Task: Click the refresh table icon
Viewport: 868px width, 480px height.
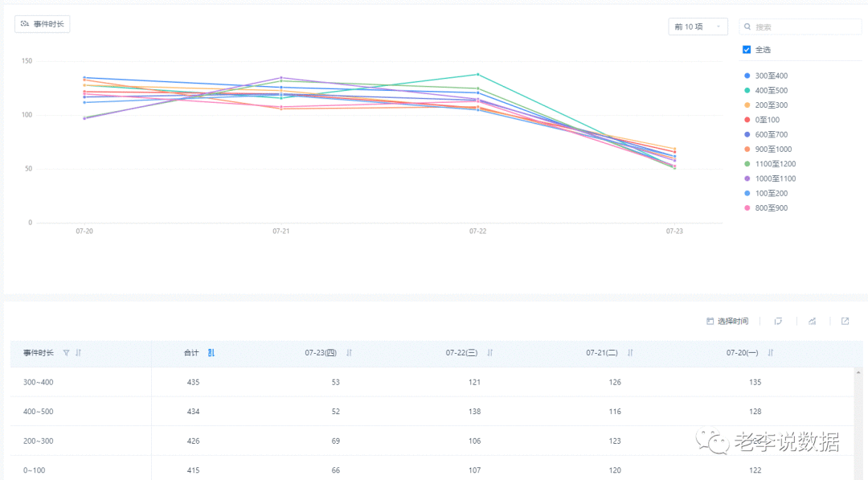Action: [778, 321]
